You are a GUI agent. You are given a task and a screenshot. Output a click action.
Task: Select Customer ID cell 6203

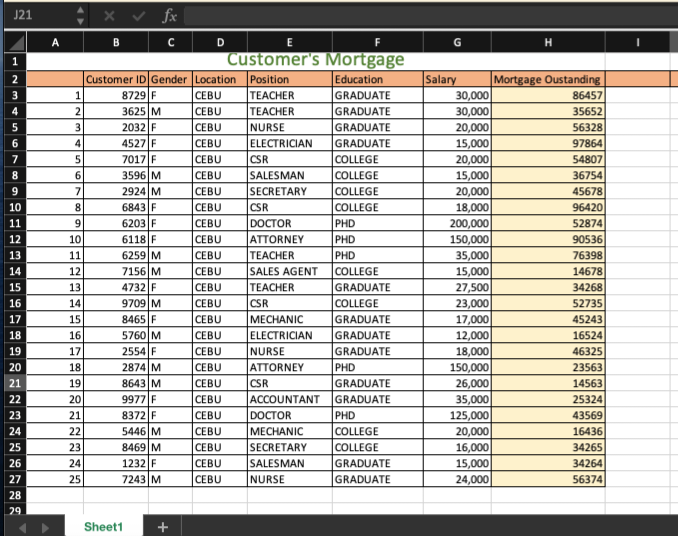pyautogui.click(x=116, y=223)
